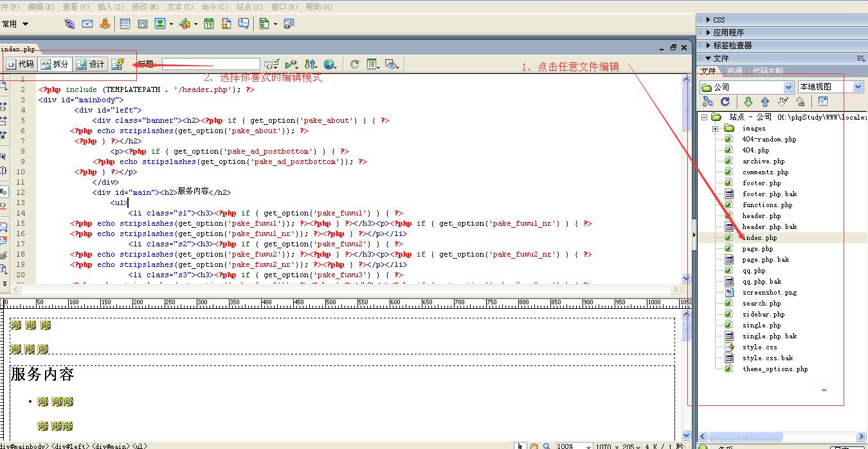Select the Zoom tool in status bar
This screenshot has height=449, width=868.
pyautogui.click(x=546, y=445)
